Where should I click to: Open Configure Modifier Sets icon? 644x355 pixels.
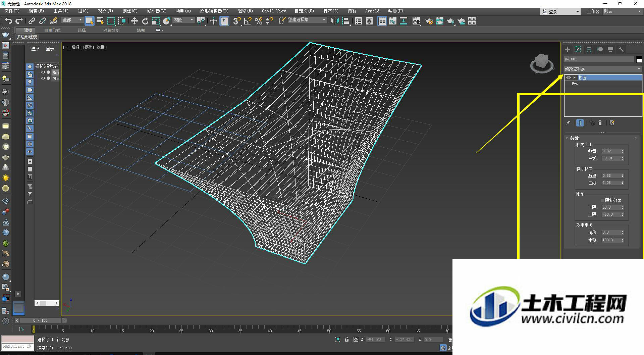[612, 123]
